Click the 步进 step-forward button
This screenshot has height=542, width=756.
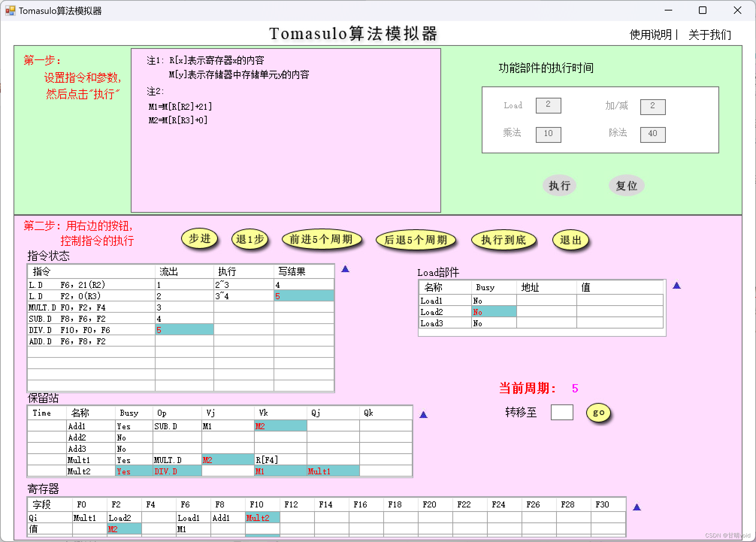coord(200,239)
